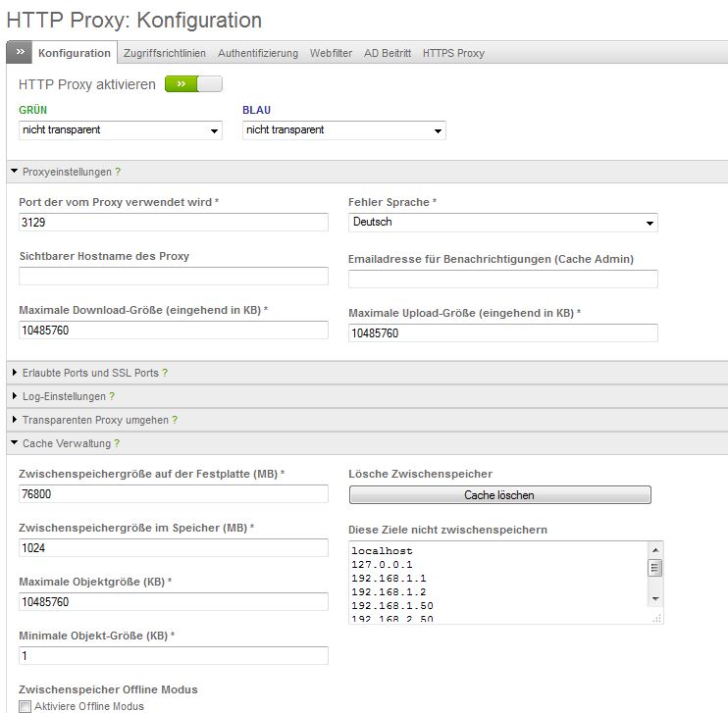Open the GRÜN zone mode dropdown
The width and height of the screenshot is (728, 713).
120,130
